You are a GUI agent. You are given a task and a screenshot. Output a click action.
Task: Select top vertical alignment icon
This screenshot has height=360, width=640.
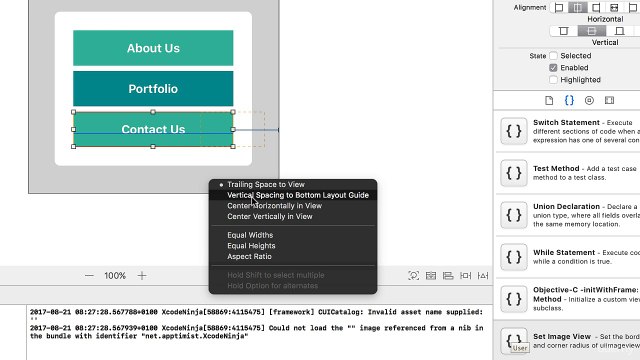[564, 31]
